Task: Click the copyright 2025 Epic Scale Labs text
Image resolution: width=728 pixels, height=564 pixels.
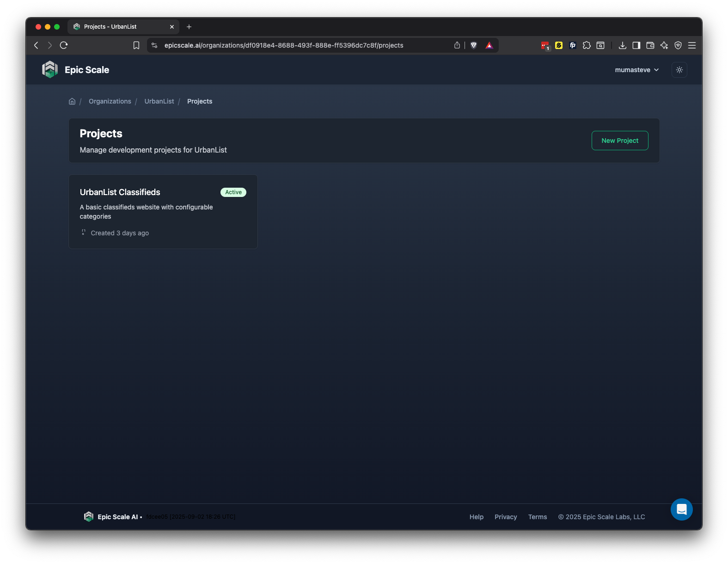Action: tap(601, 517)
